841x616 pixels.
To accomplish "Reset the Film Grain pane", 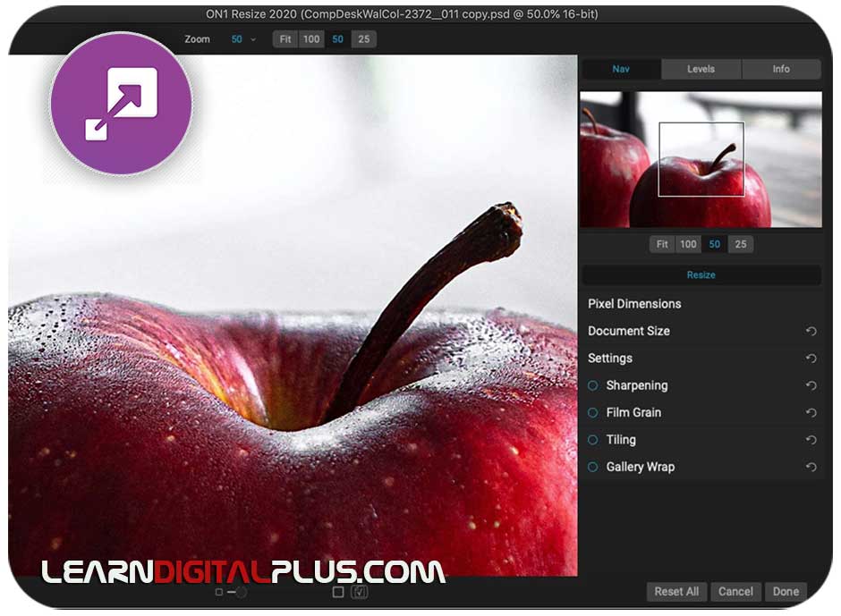I will point(811,413).
